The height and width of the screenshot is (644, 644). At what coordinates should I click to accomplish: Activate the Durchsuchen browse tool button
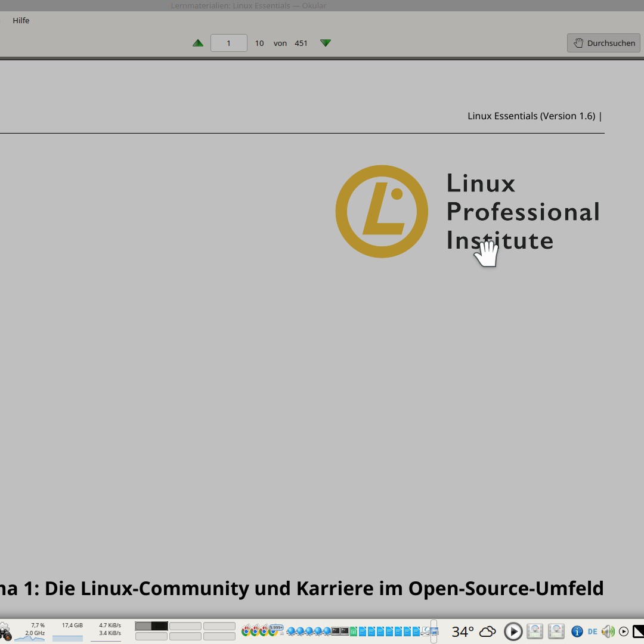[603, 43]
